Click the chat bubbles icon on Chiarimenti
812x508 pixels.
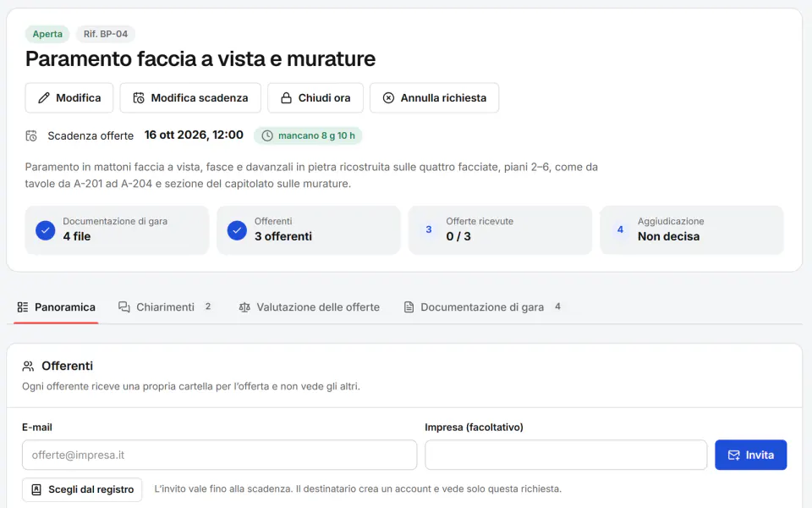tap(124, 307)
